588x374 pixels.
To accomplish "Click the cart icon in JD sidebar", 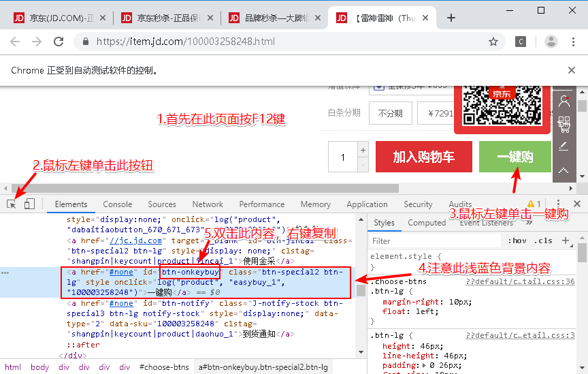I will (x=563, y=124).
